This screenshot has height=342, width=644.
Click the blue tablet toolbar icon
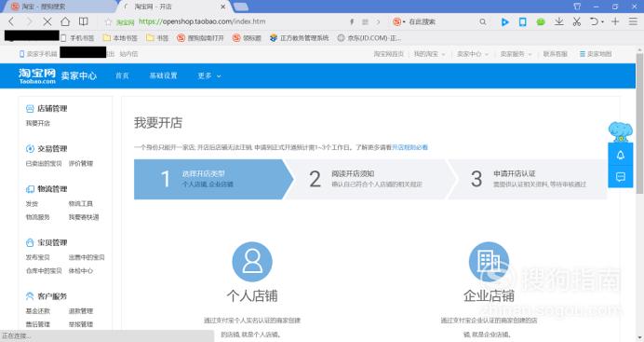tap(522, 21)
